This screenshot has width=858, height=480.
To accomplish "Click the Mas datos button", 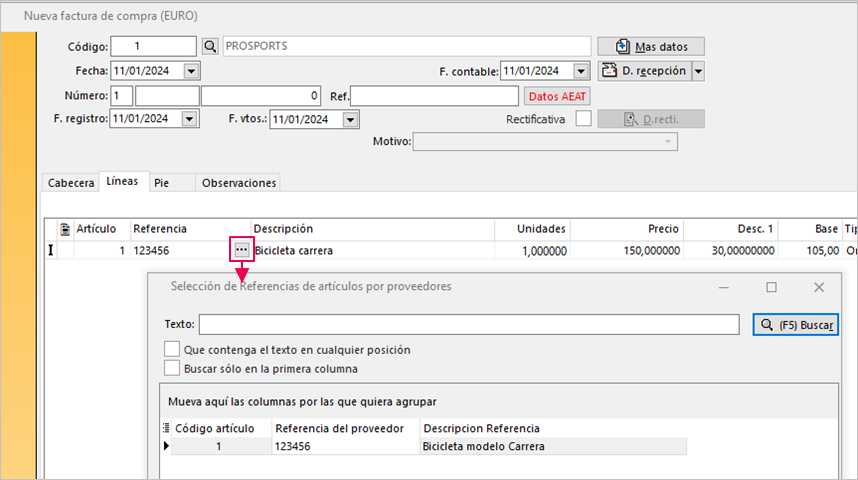I will click(651, 47).
